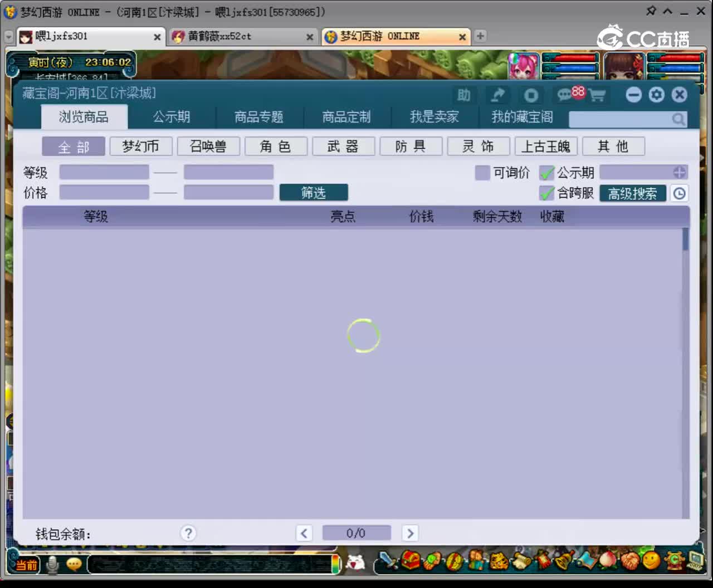713x588 pixels.
Task: Click the brown-haired character portrait
Action: point(624,66)
